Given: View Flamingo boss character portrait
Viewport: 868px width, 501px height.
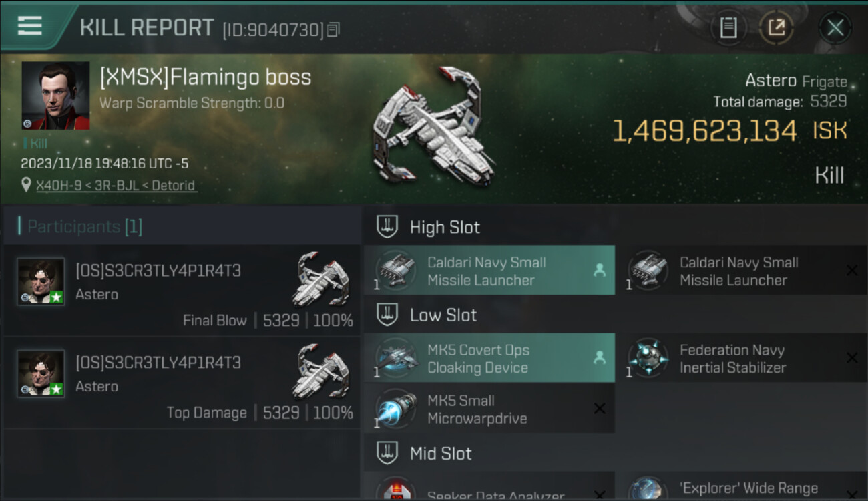Looking at the screenshot, I should (55, 96).
